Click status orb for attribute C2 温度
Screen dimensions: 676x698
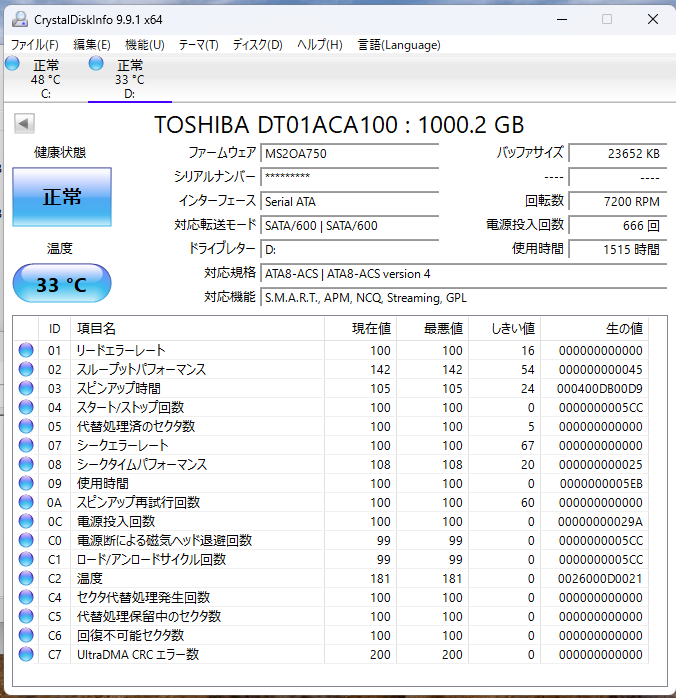click(26, 579)
